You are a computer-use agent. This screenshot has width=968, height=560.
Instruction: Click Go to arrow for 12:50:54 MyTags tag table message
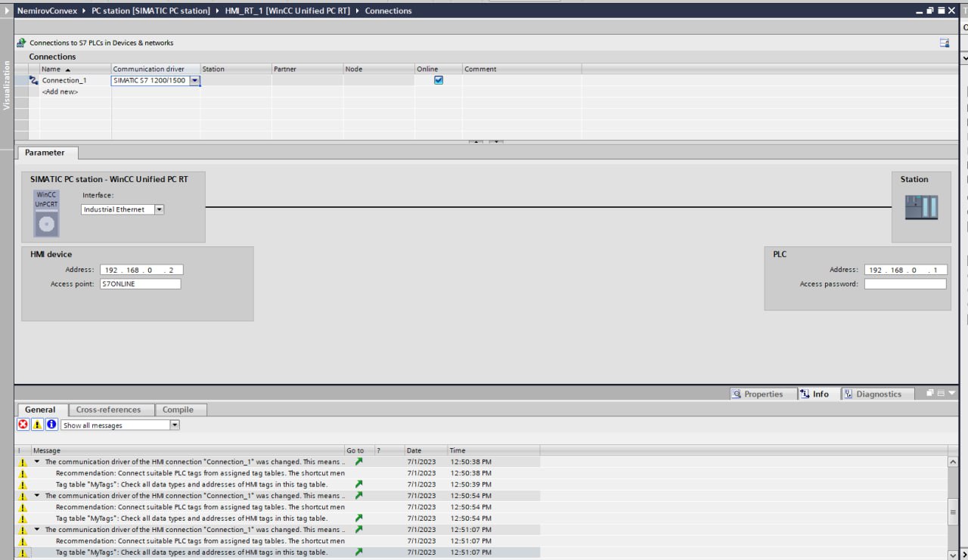(x=358, y=518)
